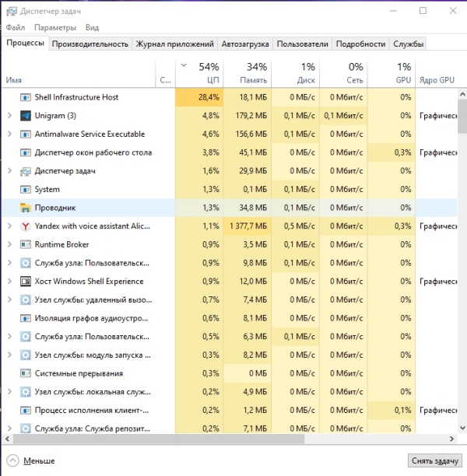The height and width of the screenshot is (476, 467).
Task: Sort by the ЦП column header
Action: [199, 74]
